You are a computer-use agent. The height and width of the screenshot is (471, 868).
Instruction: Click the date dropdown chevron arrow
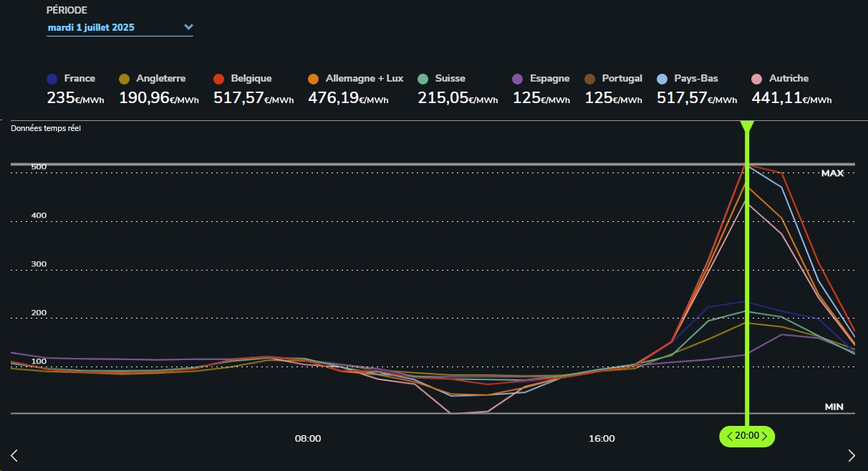coord(188,27)
